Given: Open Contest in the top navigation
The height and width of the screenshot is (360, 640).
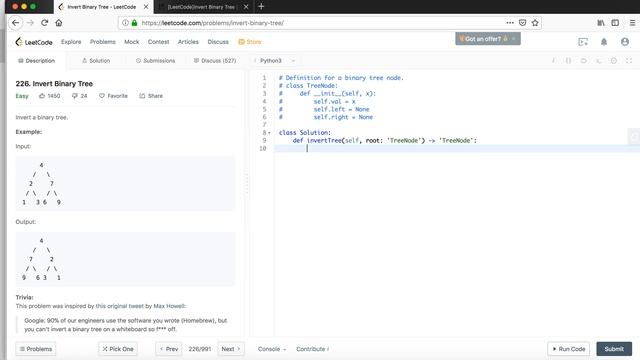Looking at the screenshot, I should coord(158,42).
